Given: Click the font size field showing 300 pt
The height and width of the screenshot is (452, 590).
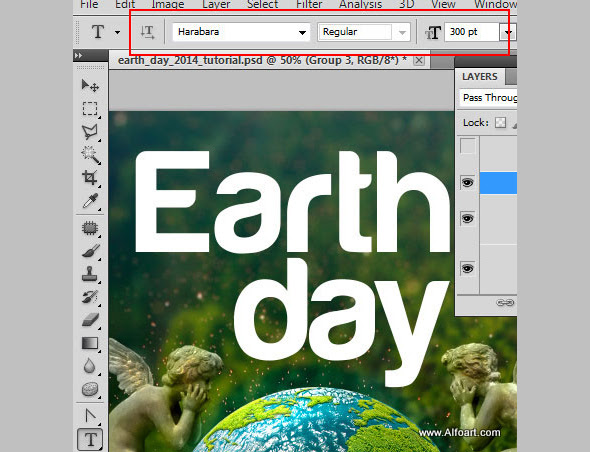Looking at the screenshot, I should (472, 32).
